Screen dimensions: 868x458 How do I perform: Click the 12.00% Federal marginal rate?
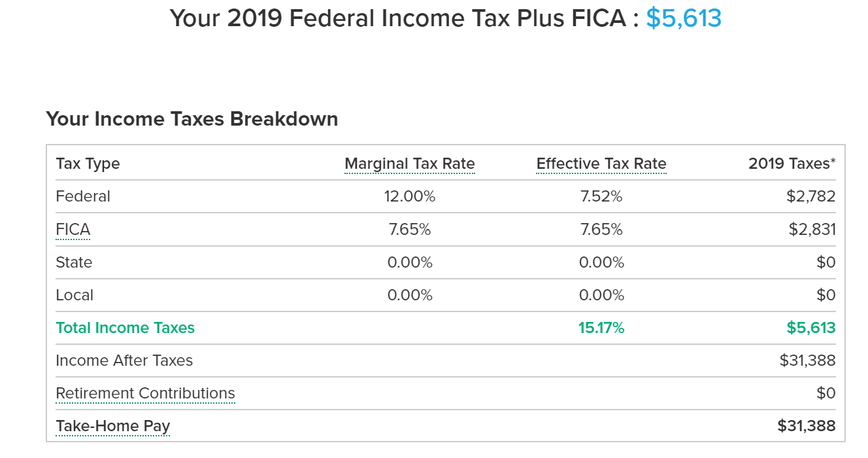410,196
